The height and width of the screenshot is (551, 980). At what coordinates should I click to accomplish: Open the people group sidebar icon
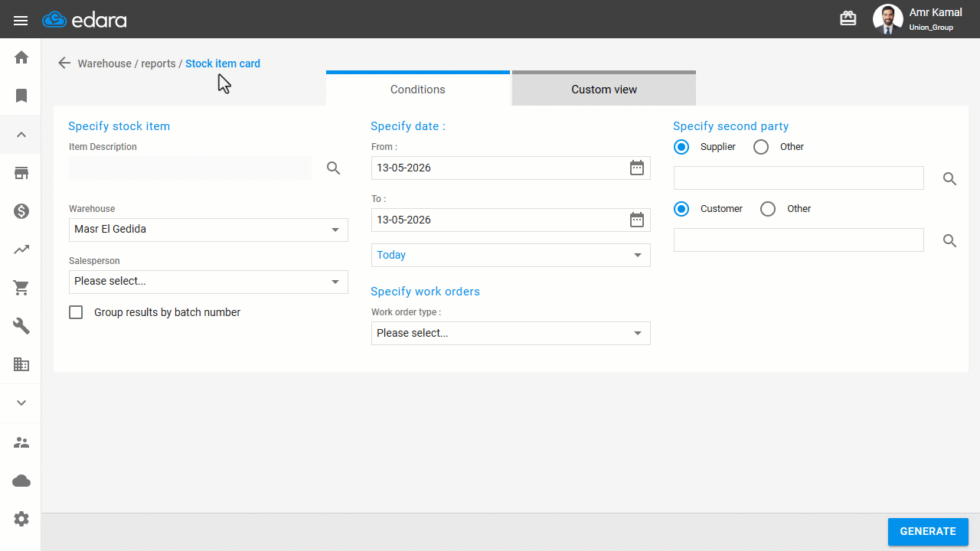click(x=21, y=442)
